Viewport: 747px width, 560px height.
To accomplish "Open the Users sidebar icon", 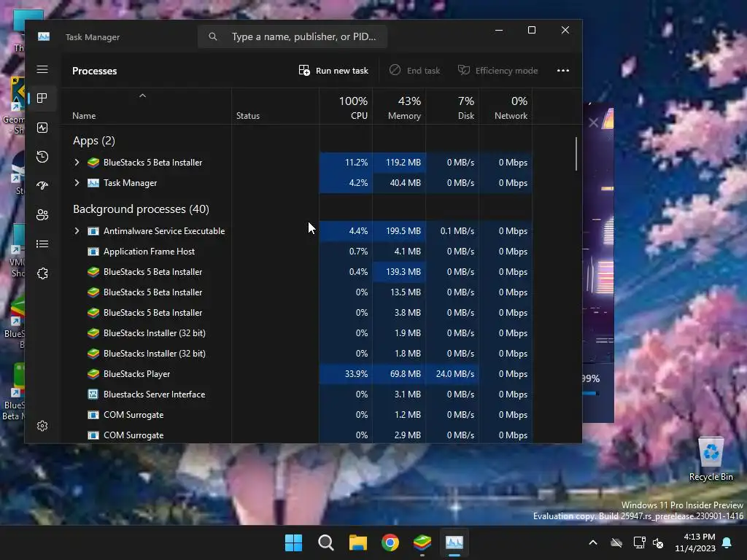I will tap(42, 215).
